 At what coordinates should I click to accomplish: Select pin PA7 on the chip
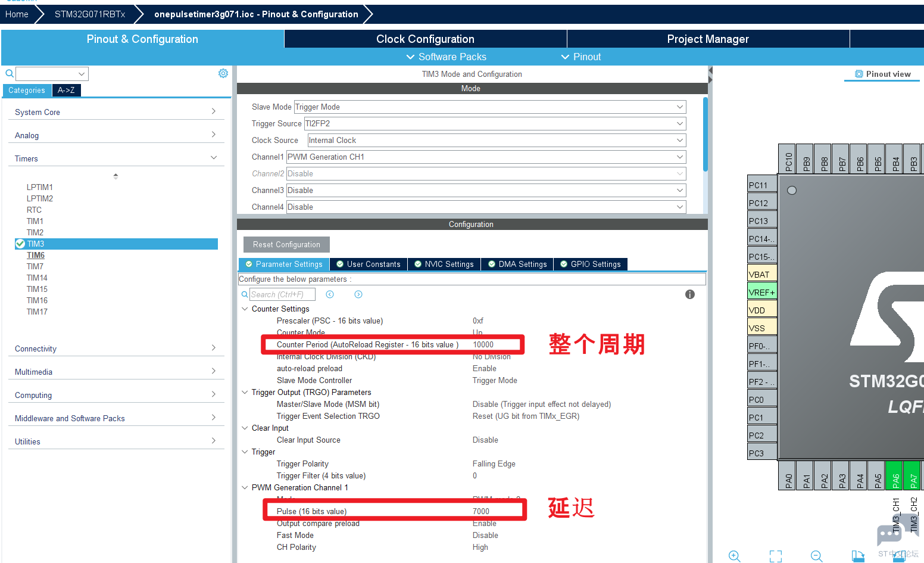point(912,475)
